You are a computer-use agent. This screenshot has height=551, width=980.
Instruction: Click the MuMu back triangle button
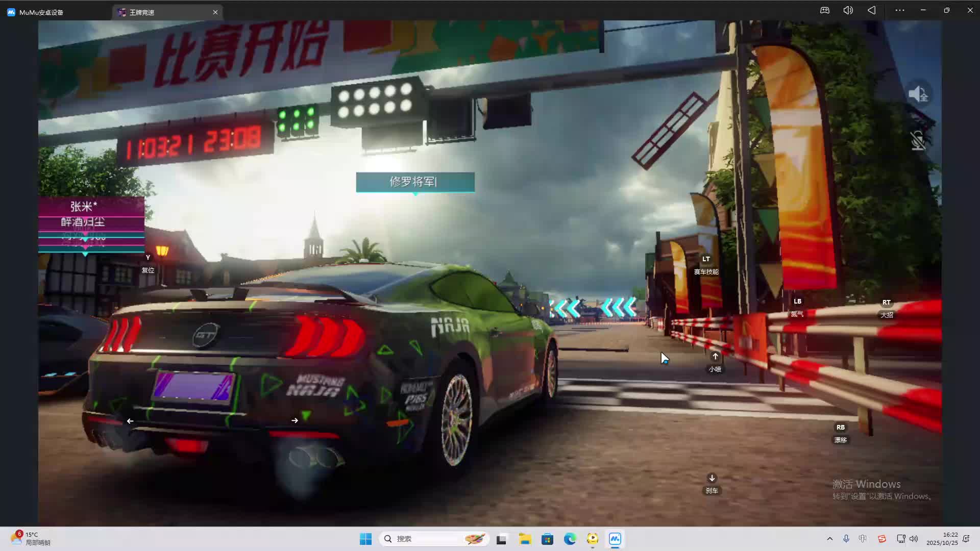tap(872, 10)
